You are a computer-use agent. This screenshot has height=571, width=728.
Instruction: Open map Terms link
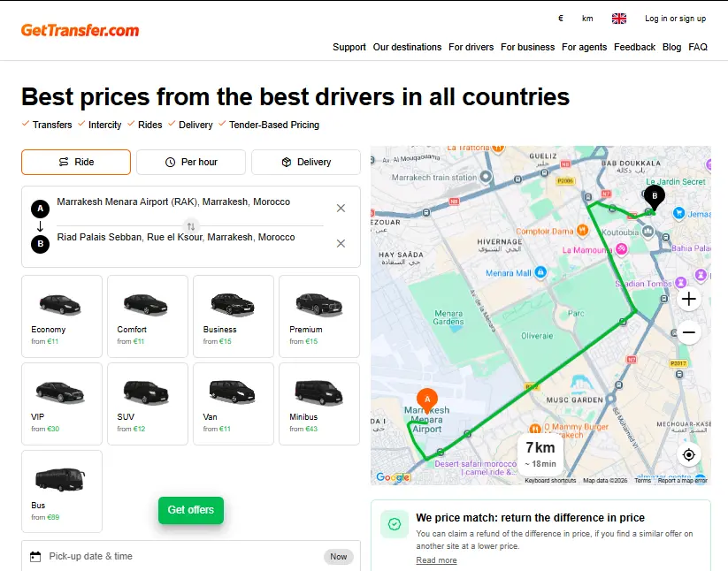pyautogui.click(x=642, y=481)
